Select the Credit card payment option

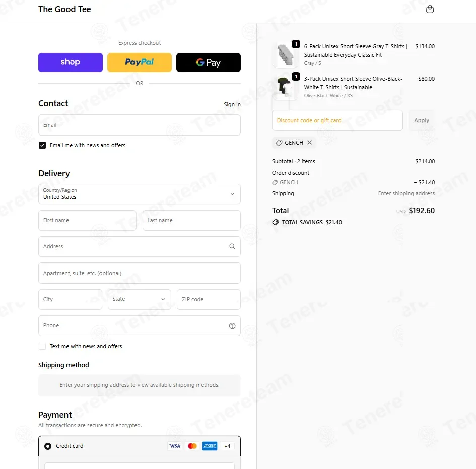pos(48,446)
